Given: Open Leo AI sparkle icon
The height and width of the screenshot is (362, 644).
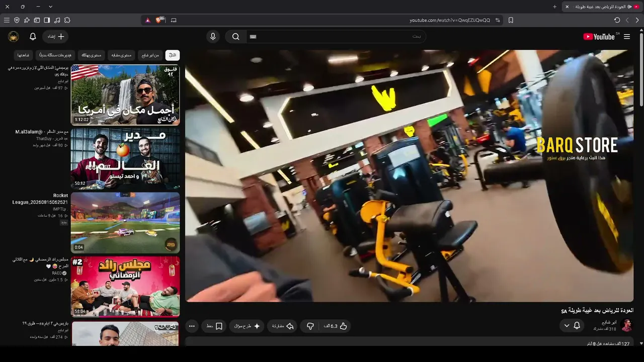Looking at the screenshot, I should click(27, 20).
